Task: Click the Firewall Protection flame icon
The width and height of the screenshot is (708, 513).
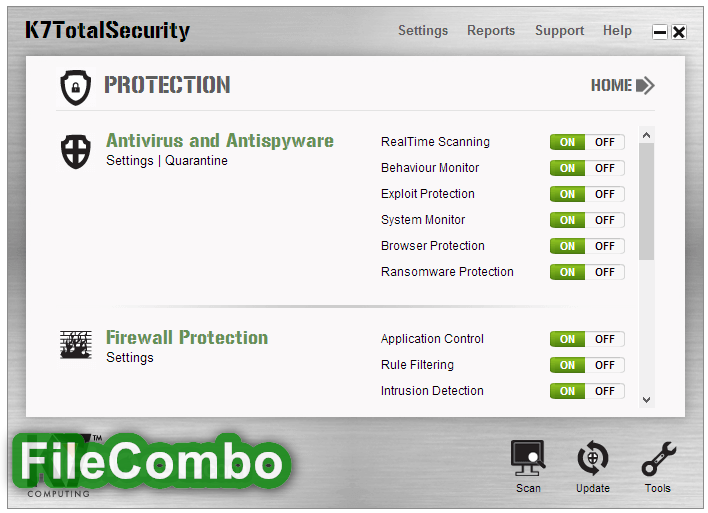Action: click(x=76, y=345)
